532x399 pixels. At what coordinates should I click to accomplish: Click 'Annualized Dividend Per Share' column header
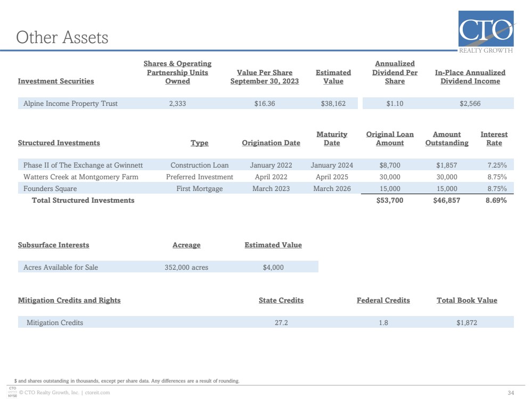[x=395, y=72]
